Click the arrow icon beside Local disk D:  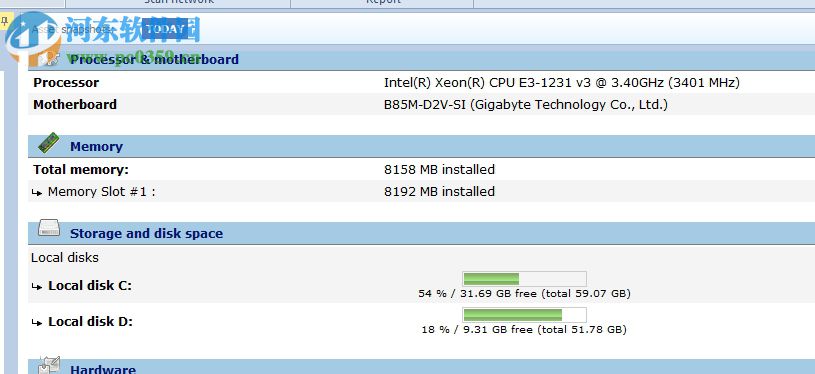[x=36, y=323]
